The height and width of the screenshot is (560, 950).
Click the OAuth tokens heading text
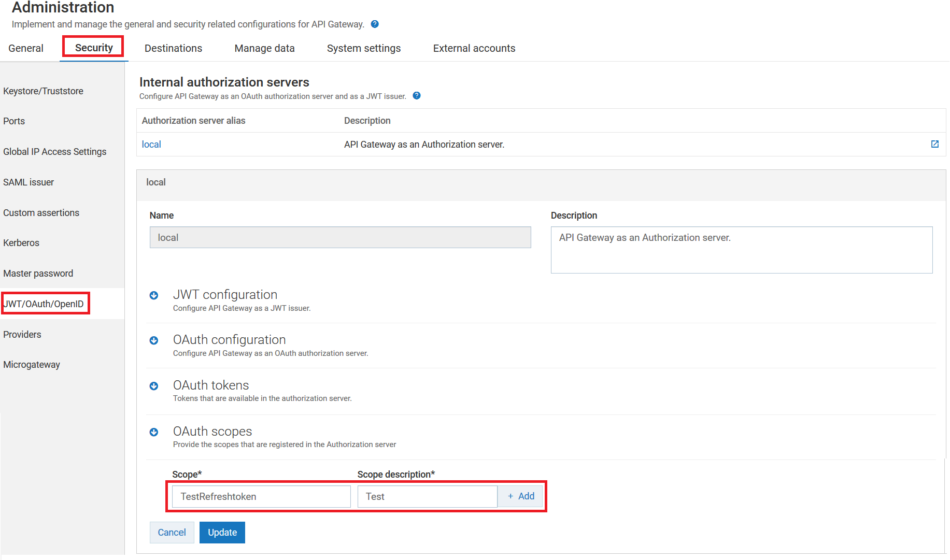[x=211, y=385]
